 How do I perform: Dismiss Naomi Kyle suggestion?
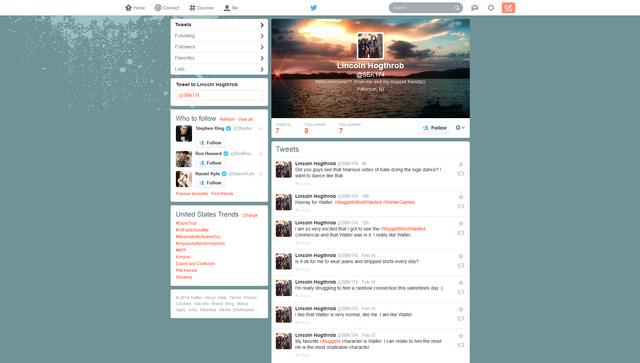pyautogui.click(x=260, y=174)
